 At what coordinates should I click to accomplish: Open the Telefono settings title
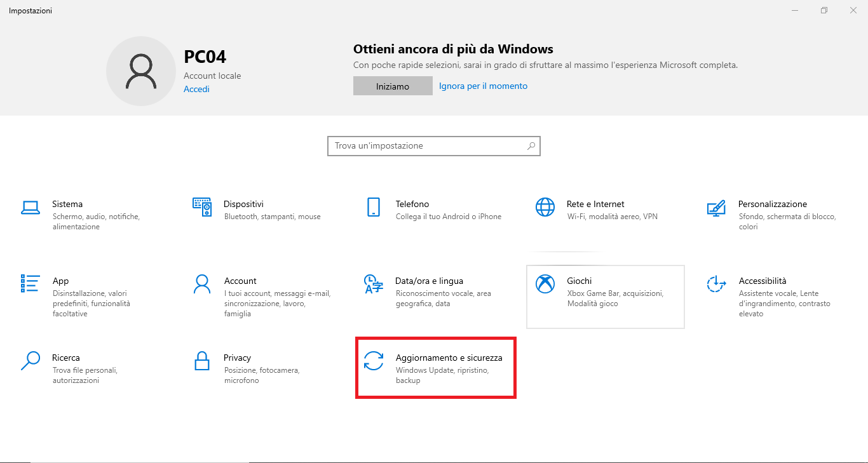[x=412, y=204]
